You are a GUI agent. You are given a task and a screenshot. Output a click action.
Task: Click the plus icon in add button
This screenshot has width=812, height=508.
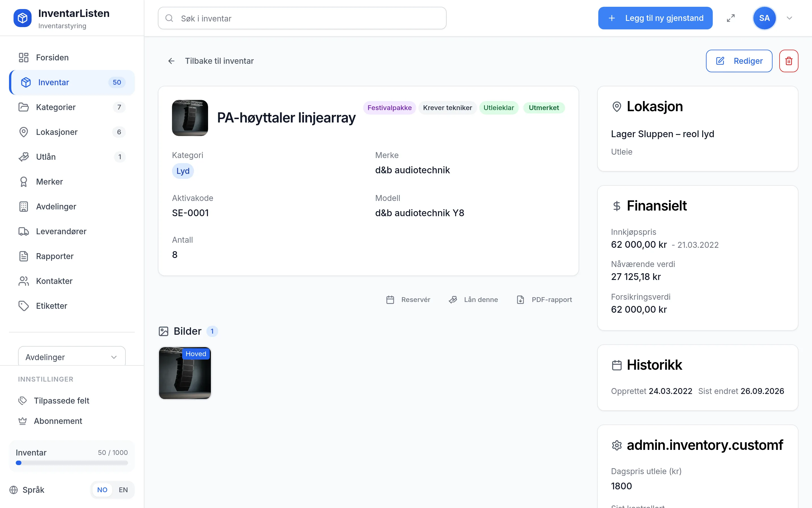coord(612,18)
